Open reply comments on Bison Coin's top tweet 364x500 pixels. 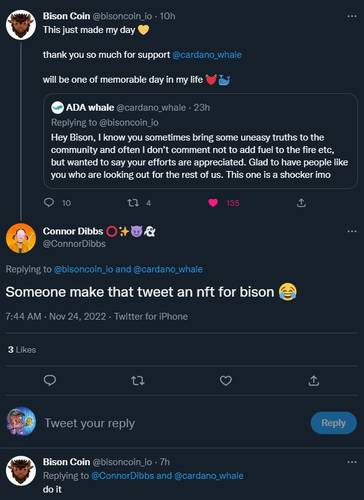tap(49, 202)
